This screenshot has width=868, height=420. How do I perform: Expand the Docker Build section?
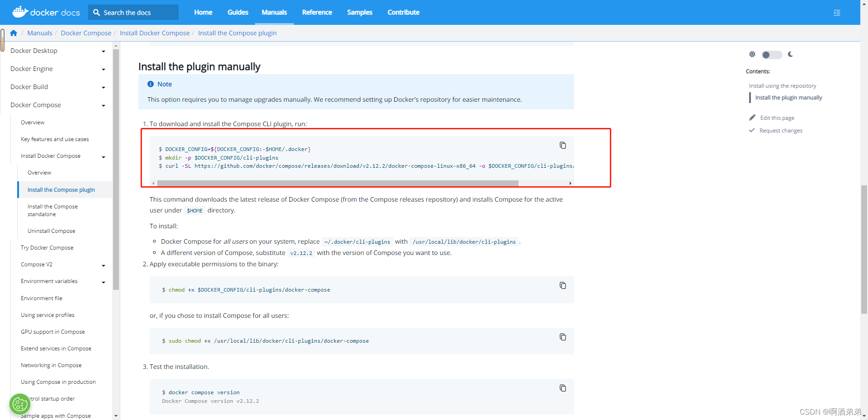(104, 88)
